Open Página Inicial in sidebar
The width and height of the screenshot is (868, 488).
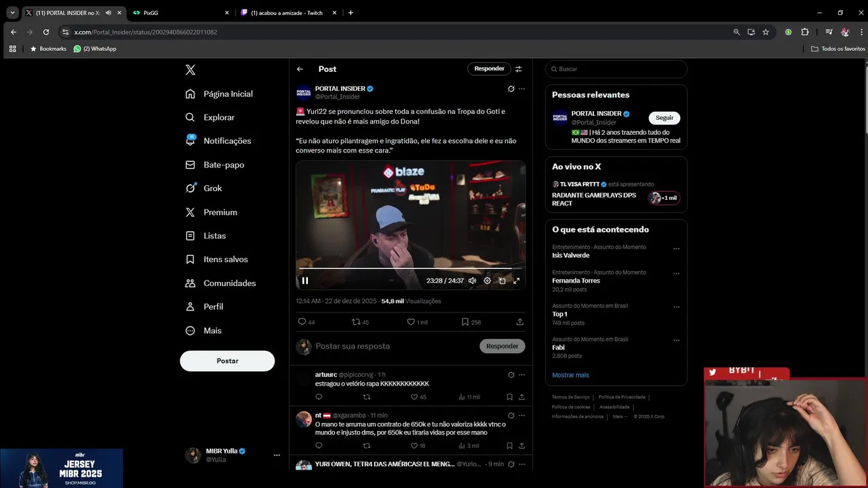pyautogui.click(x=219, y=94)
